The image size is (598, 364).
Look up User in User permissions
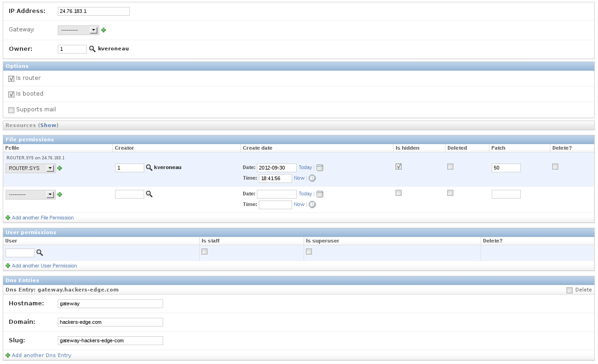(x=39, y=253)
